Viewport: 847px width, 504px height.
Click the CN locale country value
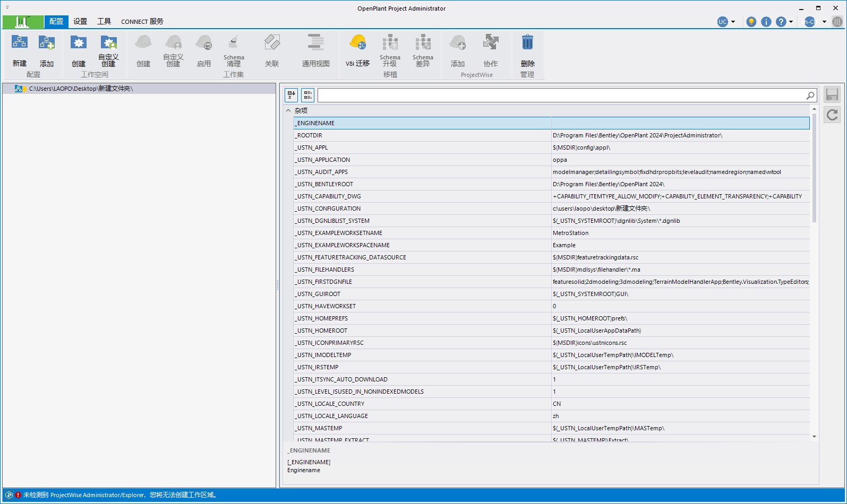point(681,404)
